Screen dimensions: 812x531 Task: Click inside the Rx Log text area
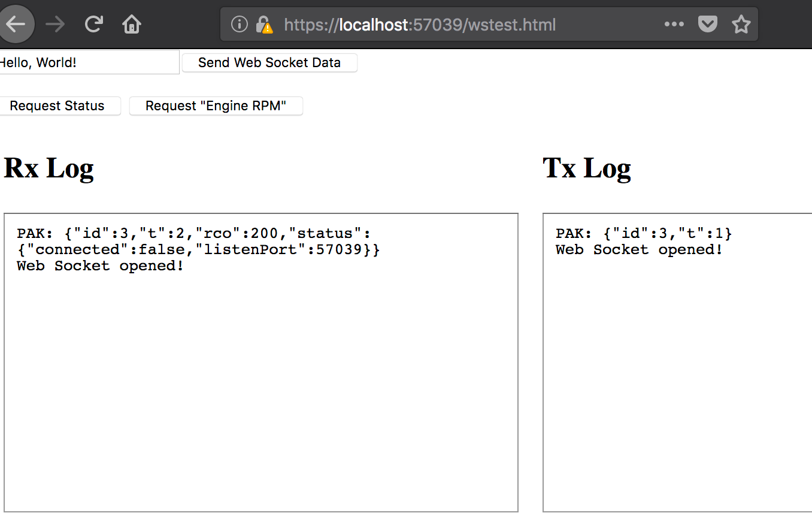261,362
